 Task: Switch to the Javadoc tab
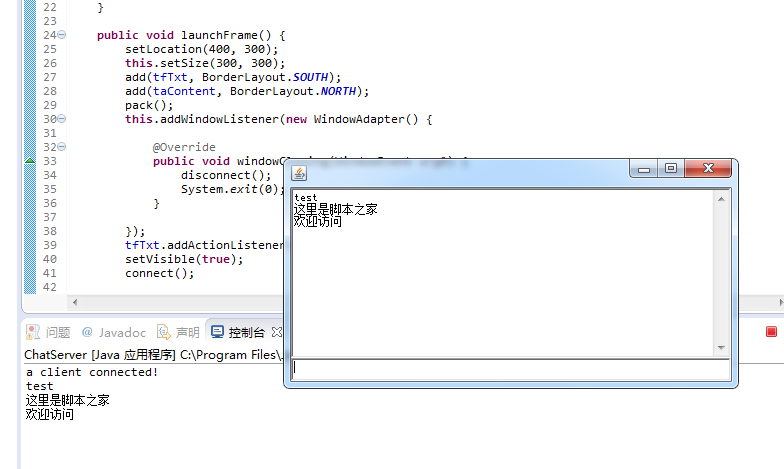pos(114,332)
